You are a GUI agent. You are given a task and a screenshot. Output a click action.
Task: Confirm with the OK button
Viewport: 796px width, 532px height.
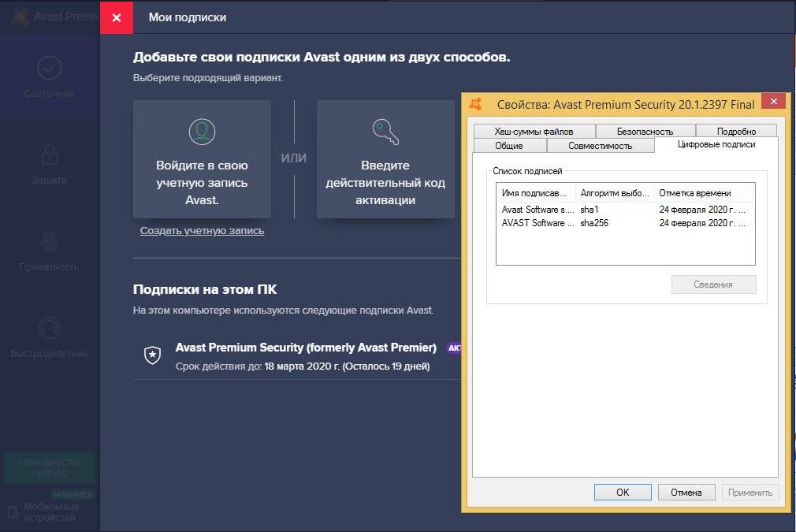point(623,492)
